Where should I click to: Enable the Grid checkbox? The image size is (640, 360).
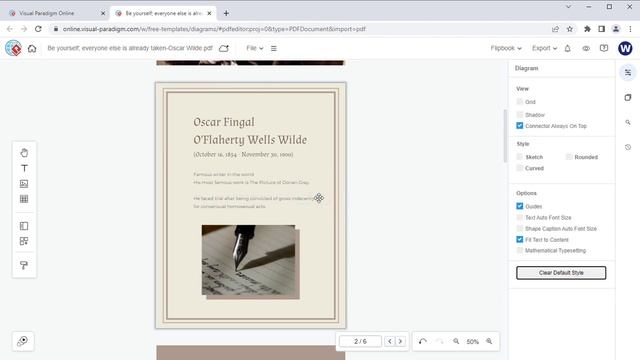[x=520, y=101]
